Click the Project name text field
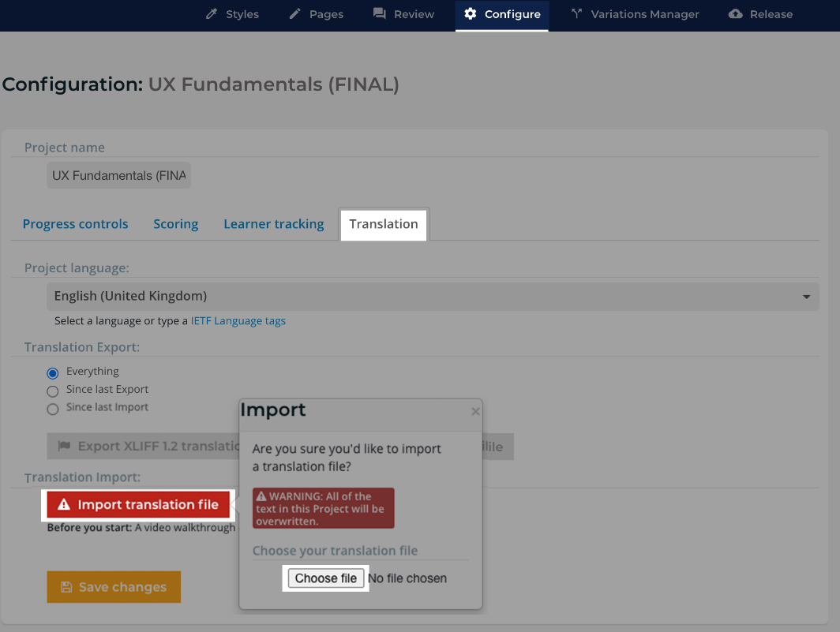The image size is (840, 632). [x=118, y=175]
